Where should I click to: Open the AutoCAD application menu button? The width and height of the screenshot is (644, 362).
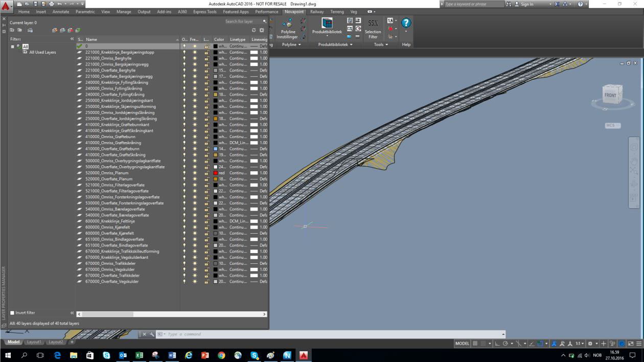[7, 7]
